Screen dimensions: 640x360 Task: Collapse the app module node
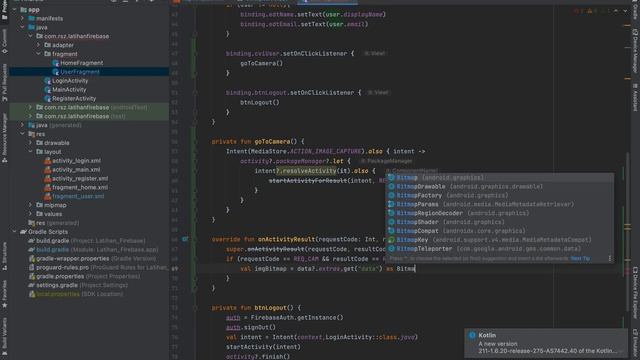tap(14, 9)
